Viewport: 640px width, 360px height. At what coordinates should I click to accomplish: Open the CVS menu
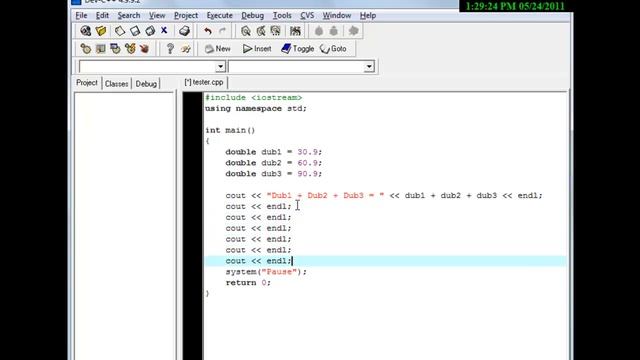coord(307,16)
